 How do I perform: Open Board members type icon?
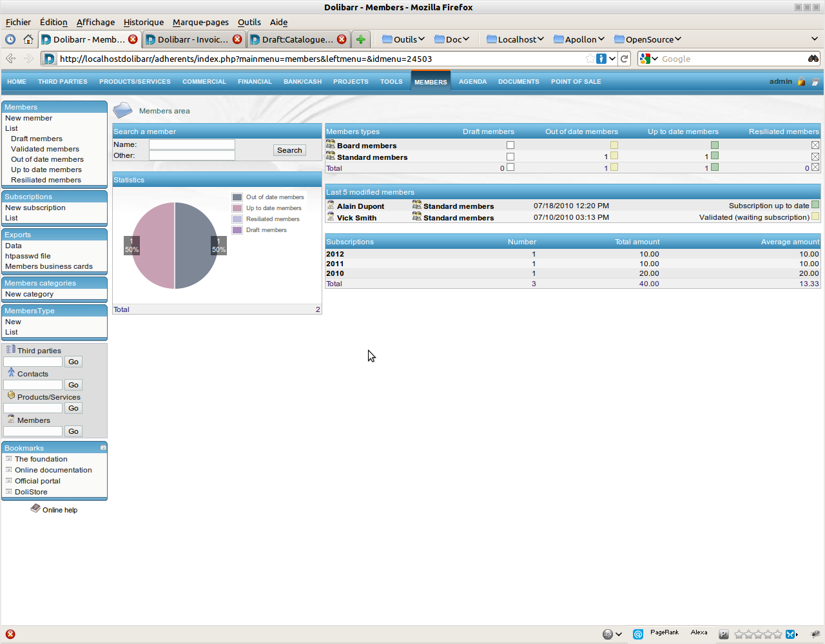(x=331, y=144)
